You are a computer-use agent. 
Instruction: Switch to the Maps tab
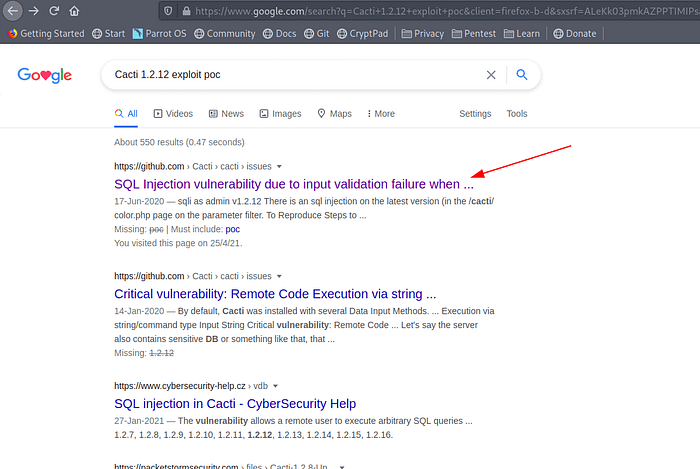[x=334, y=114]
